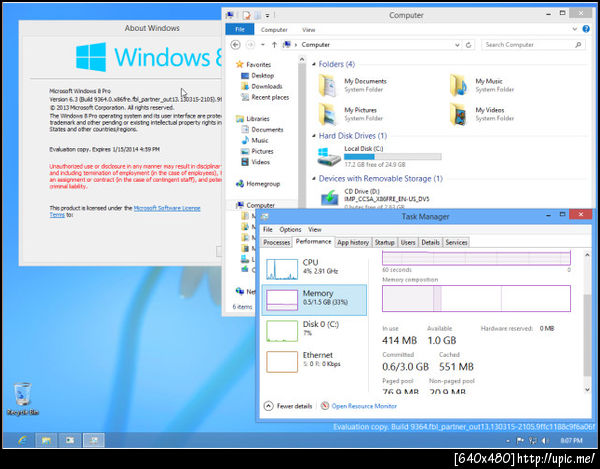
Task: Select Music library in navigation pane
Action: pyautogui.click(x=259, y=140)
